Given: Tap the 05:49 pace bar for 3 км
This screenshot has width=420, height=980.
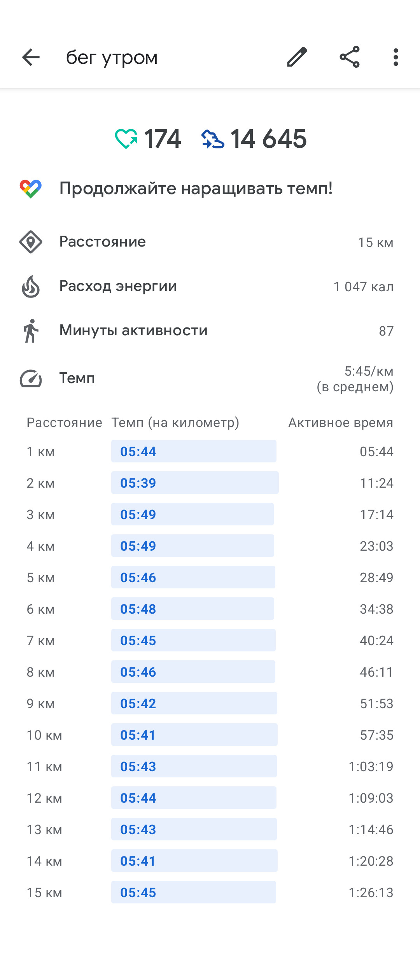Looking at the screenshot, I should click(192, 514).
